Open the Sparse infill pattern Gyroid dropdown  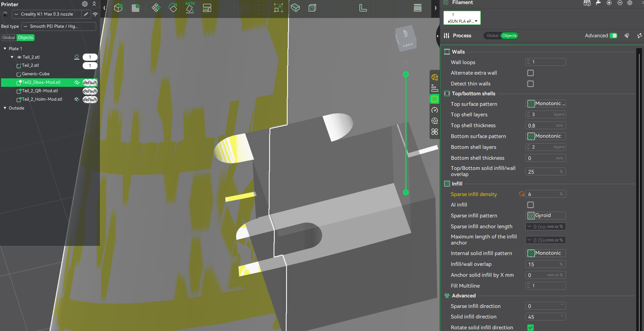tap(545, 216)
